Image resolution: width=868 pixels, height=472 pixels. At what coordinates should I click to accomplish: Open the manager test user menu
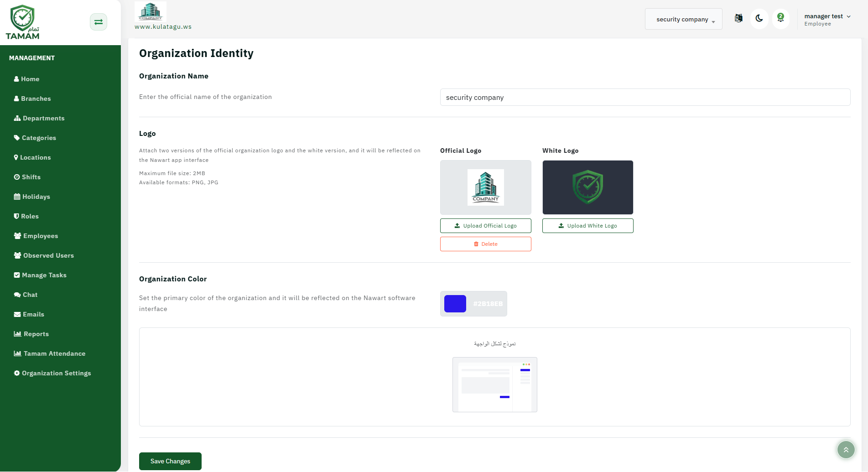[827, 19]
